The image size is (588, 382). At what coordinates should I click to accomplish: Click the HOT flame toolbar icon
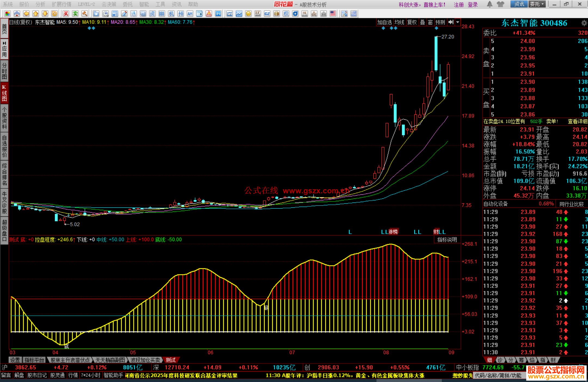(209, 14)
